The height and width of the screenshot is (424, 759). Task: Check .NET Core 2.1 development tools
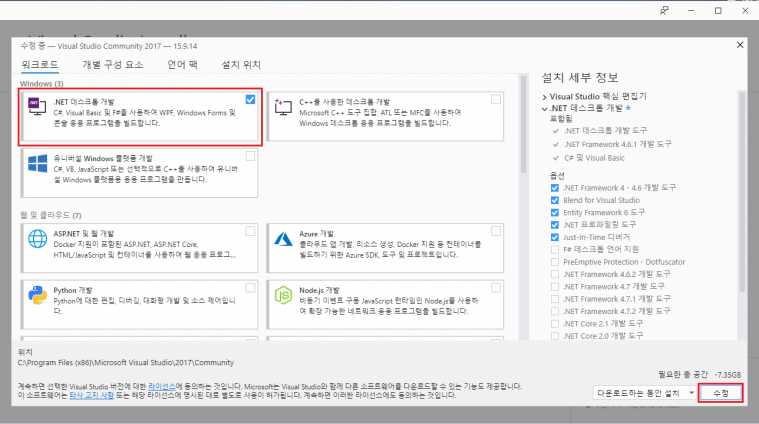pyautogui.click(x=555, y=323)
